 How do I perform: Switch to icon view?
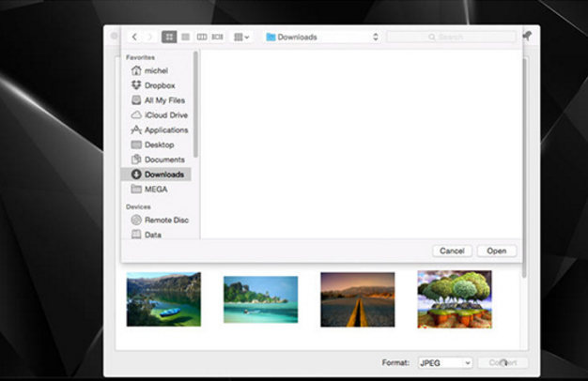(x=169, y=37)
